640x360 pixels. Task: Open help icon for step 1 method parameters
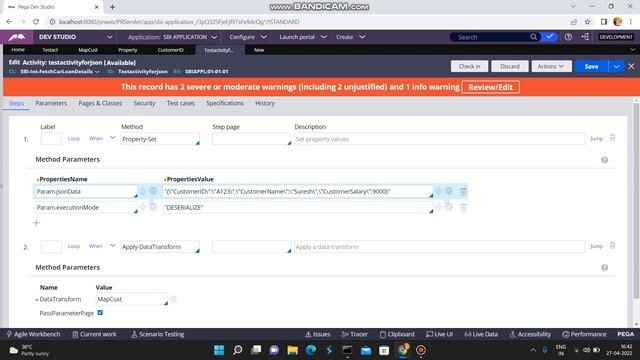604,160
